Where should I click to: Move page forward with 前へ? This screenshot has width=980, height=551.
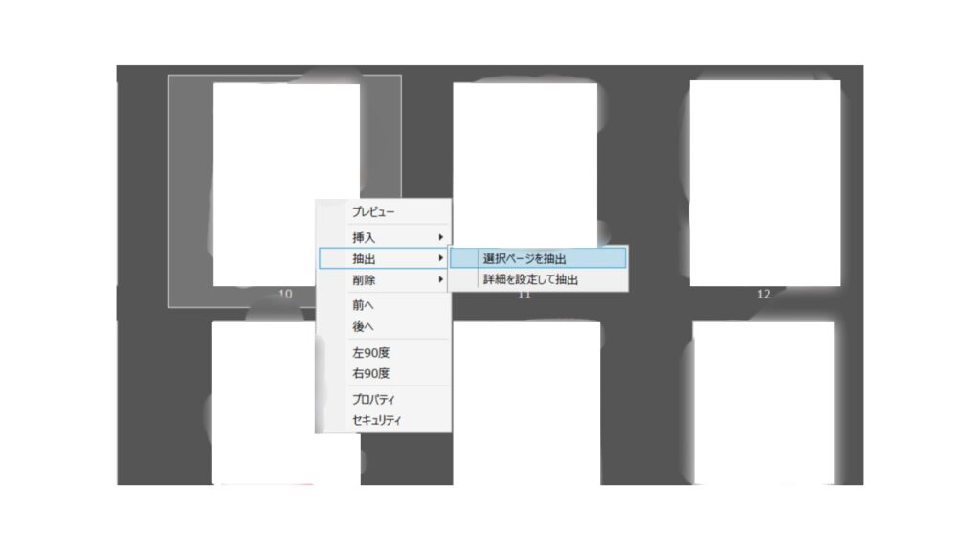click(384, 305)
